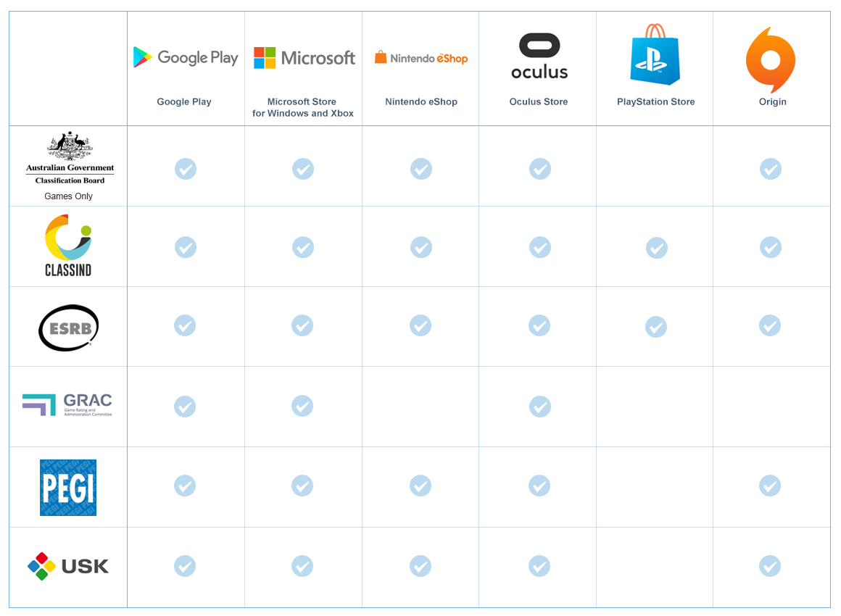Image resolution: width=841 pixels, height=616 pixels.
Task: Click the Origin orange logo
Action: pos(771,60)
